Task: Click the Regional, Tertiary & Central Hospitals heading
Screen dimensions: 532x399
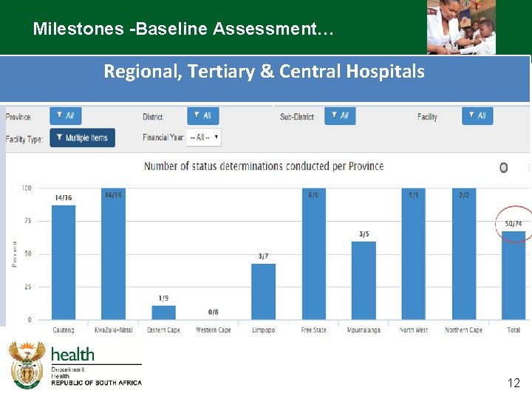Action: 264,71
